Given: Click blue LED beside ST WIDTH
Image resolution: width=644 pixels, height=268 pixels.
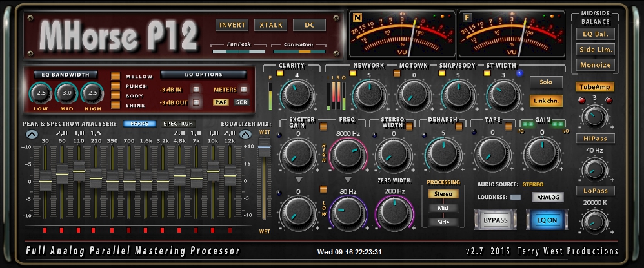Looking at the screenshot, I should click(x=520, y=73).
